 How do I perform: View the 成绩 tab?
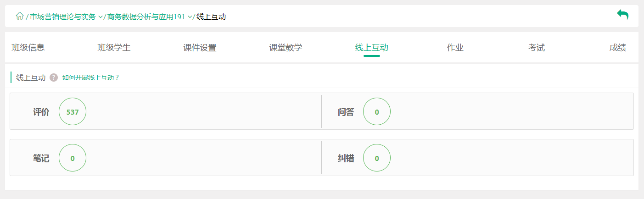617,47
